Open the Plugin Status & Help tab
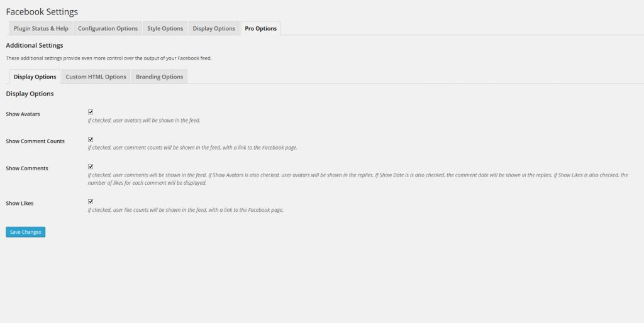Screen dimensions: 644x323 point(41,28)
